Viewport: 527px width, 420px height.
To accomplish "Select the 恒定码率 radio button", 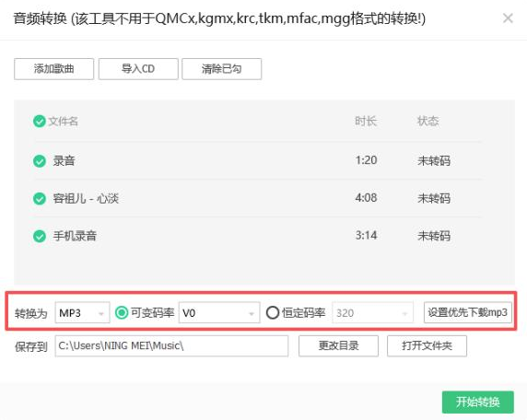I will (272, 313).
